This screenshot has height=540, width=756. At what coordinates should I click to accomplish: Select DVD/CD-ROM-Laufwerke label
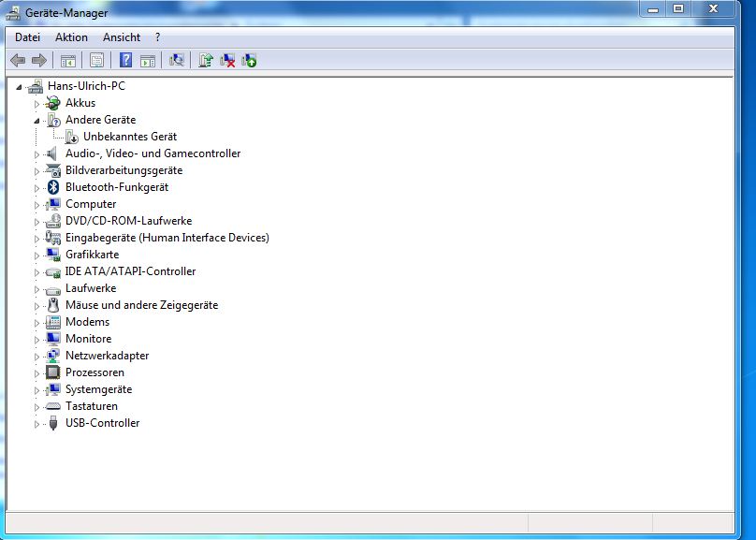tap(129, 221)
